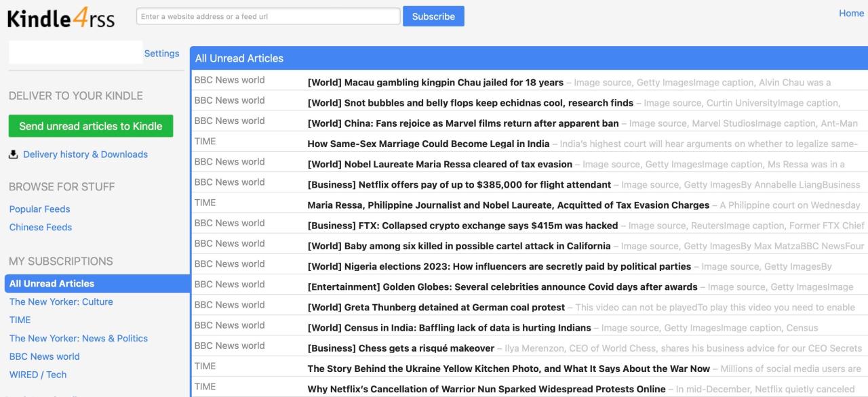Select All Unread Articles subscription

coord(97,284)
